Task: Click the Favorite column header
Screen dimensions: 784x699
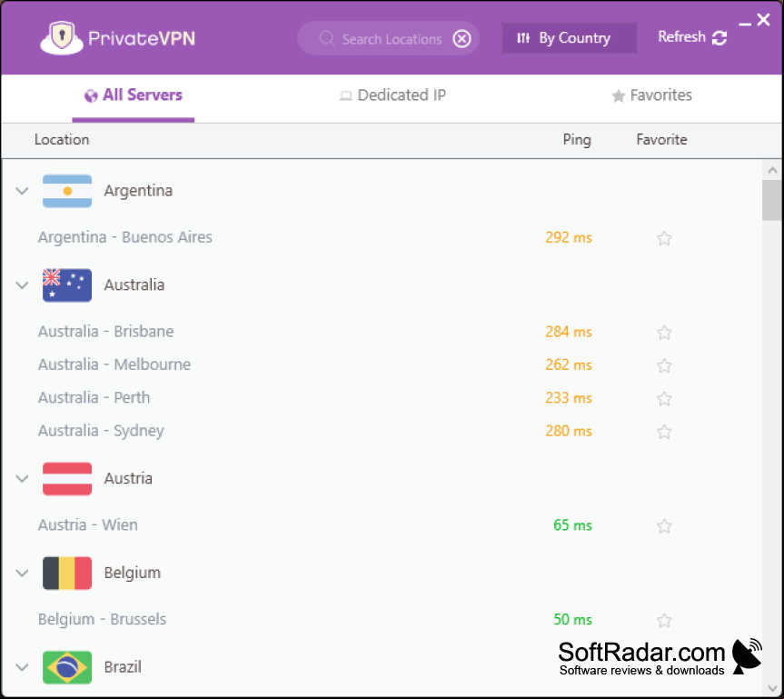Action: point(661,140)
